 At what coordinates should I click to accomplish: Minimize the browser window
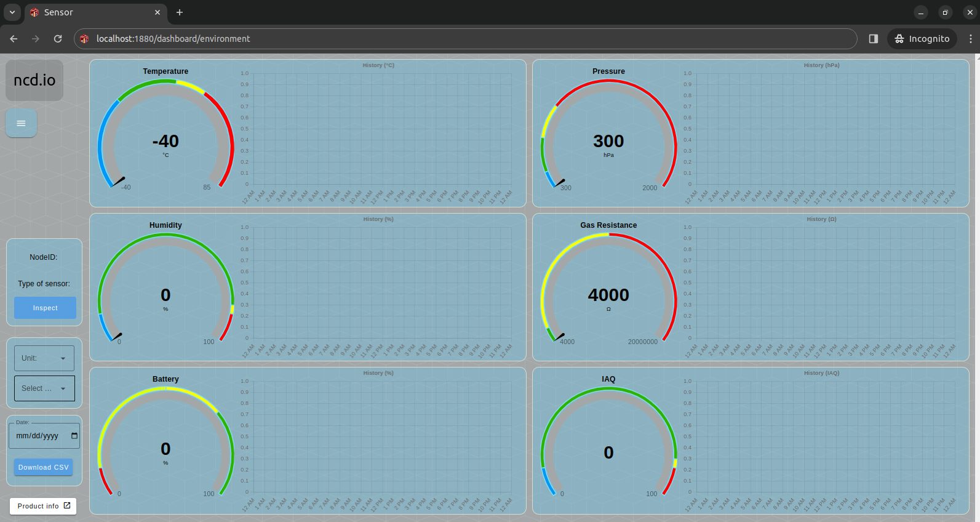(921, 12)
